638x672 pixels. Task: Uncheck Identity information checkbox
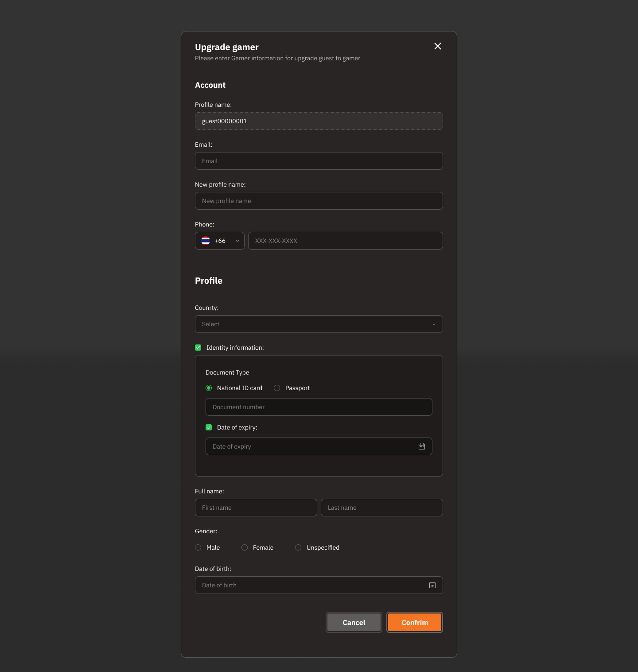198,348
